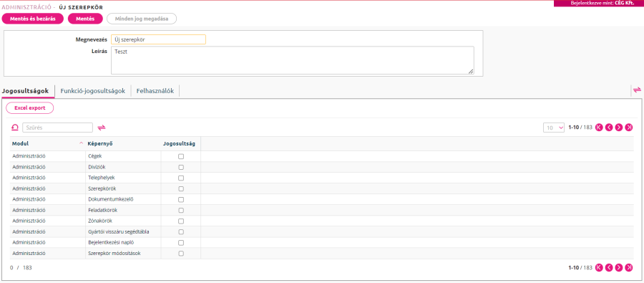Go to next page using top pager
Screen dimensions: 644x283
click(619, 128)
